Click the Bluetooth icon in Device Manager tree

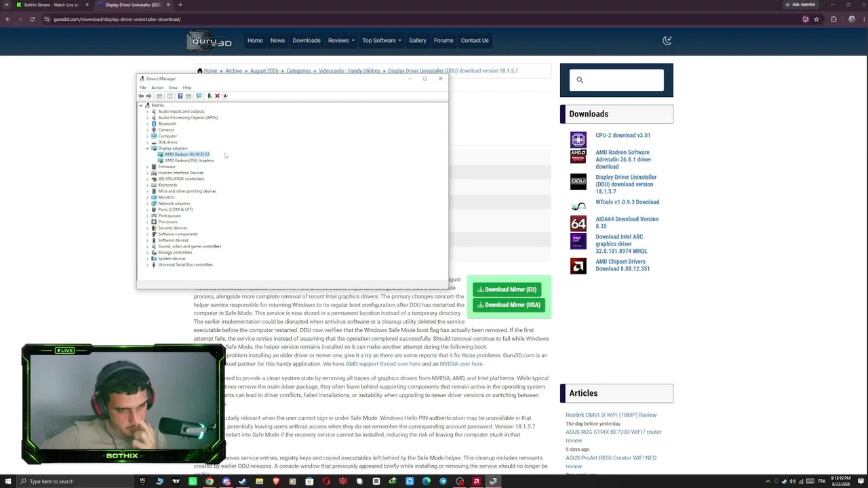coord(154,123)
